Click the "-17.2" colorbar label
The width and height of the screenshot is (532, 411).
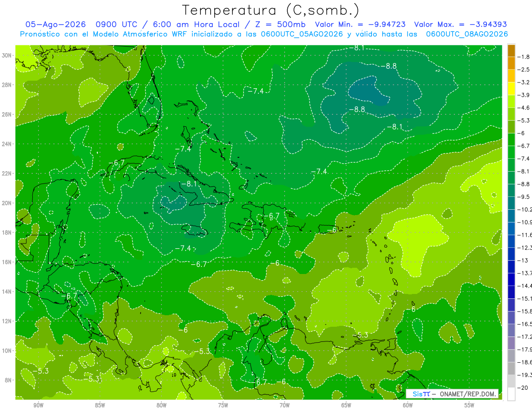point(524,337)
